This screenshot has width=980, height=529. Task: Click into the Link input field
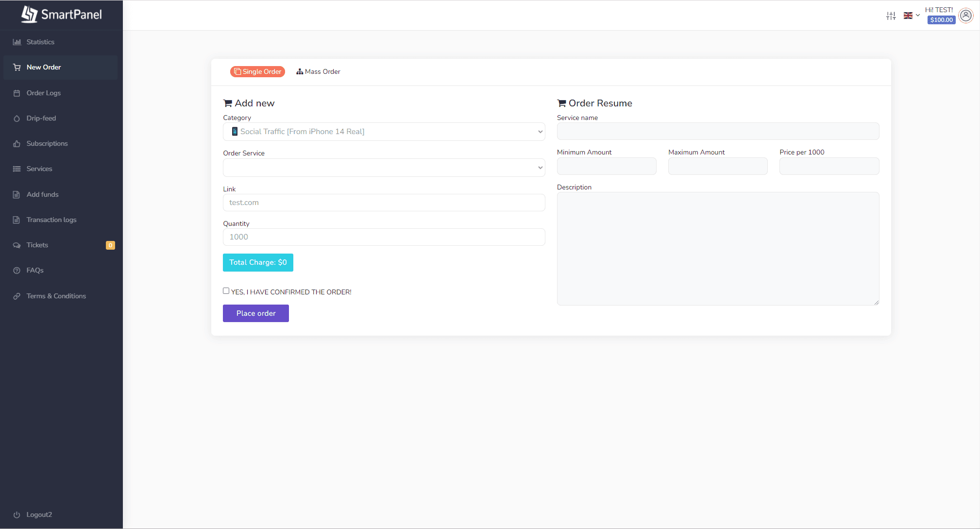coord(384,203)
